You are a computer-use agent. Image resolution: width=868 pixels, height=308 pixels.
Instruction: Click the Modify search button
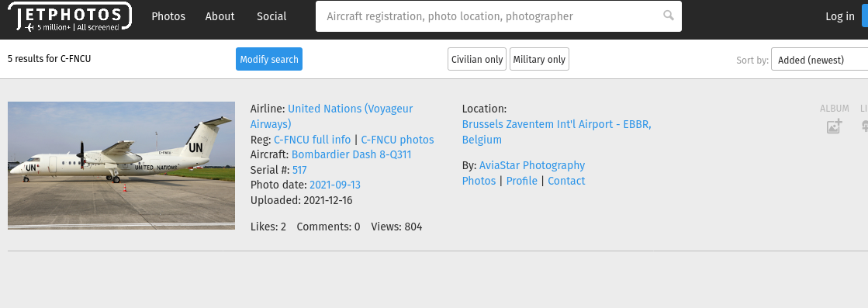coord(269,59)
